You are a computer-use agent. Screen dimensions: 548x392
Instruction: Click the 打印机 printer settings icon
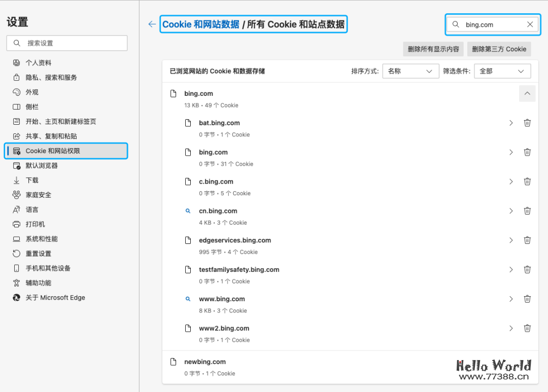17,224
